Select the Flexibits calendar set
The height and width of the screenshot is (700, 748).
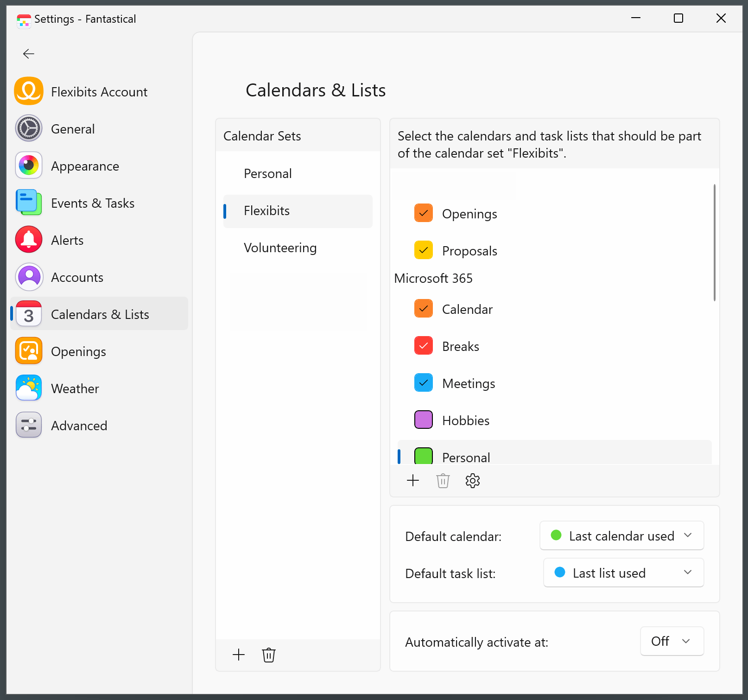click(298, 211)
